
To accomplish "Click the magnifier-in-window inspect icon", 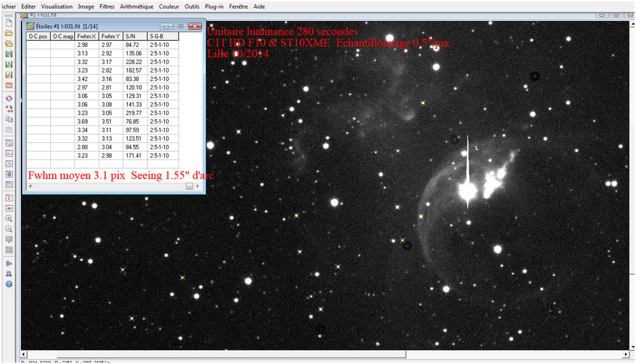I will (9, 143).
